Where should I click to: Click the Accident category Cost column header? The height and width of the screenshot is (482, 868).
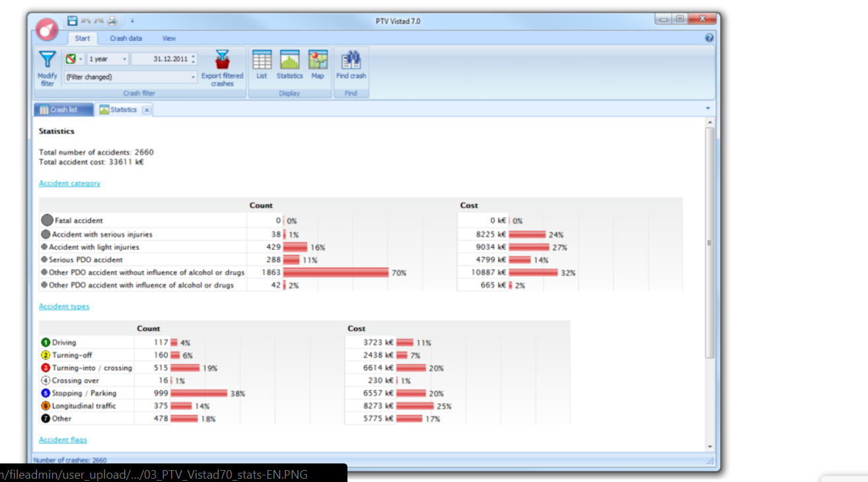pyautogui.click(x=469, y=206)
